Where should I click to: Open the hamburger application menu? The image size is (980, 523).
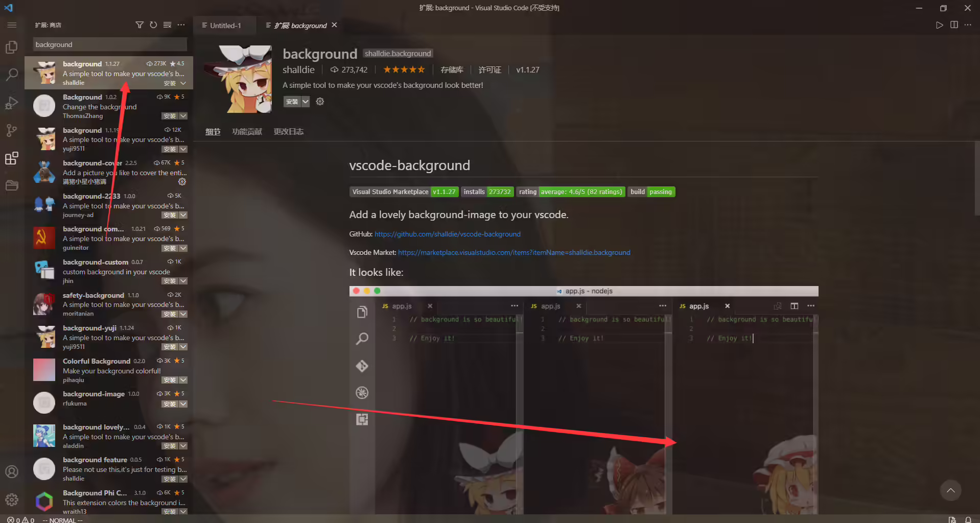(x=12, y=25)
